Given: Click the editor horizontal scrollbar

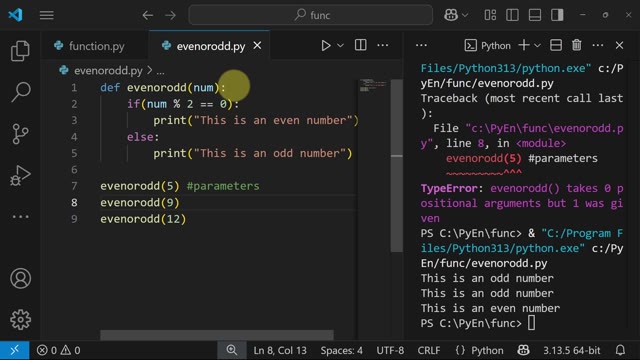Looking at the screenshot, I should (217, 335).
